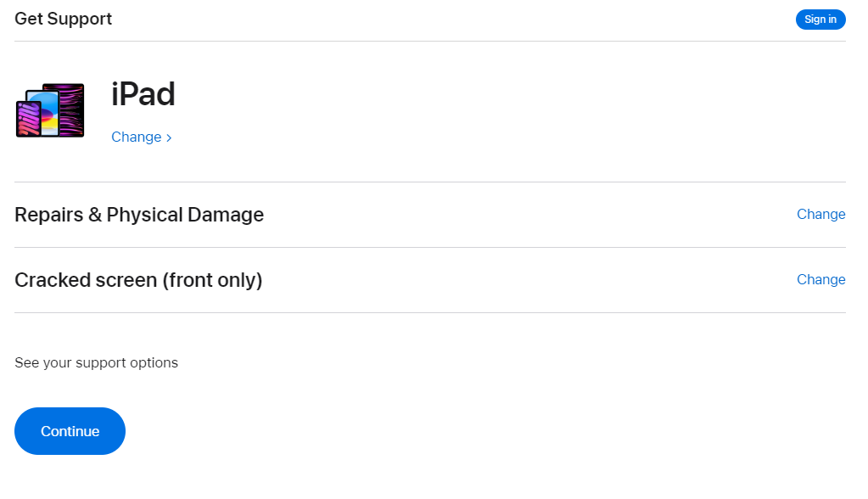Viewport: 868px width, 499px height.
Task: Click the word Repairs in the topic heading
Action: click(48, 215)
